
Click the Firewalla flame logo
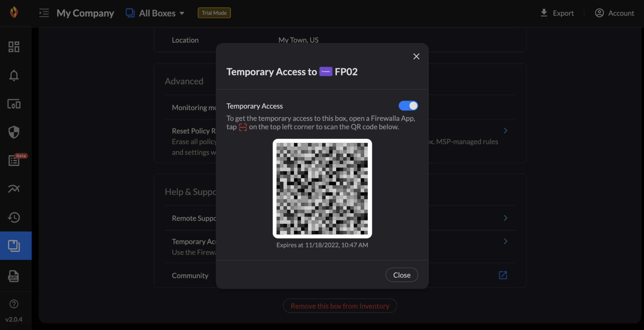coord(14,12)
